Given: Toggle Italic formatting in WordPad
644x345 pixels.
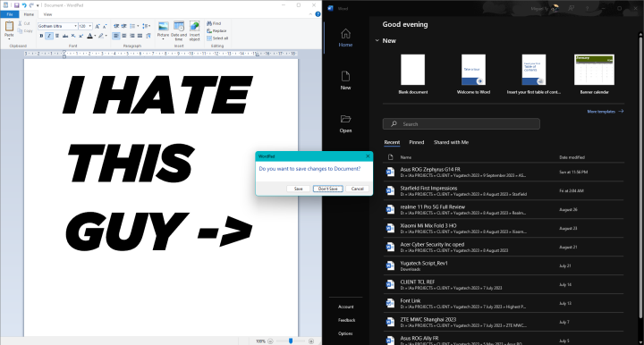Looking at the screenshot, I should (49, 36).
